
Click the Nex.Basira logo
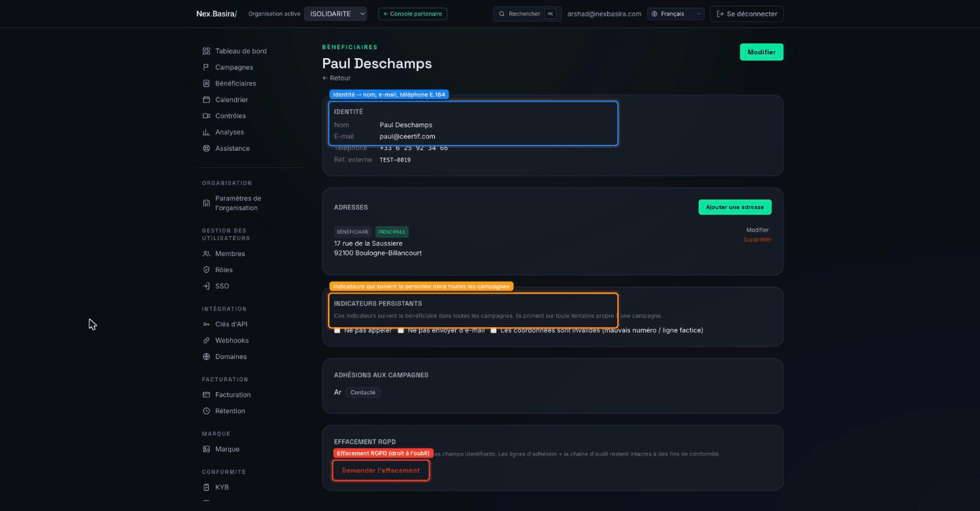(x=216, y=13)
